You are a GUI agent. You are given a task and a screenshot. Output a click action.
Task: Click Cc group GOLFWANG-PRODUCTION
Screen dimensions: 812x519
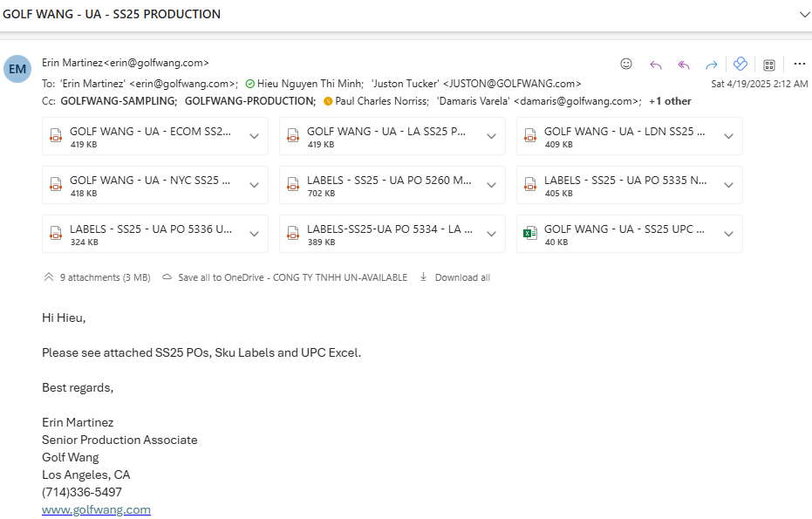pyautogui.click(x=249, y=101)
